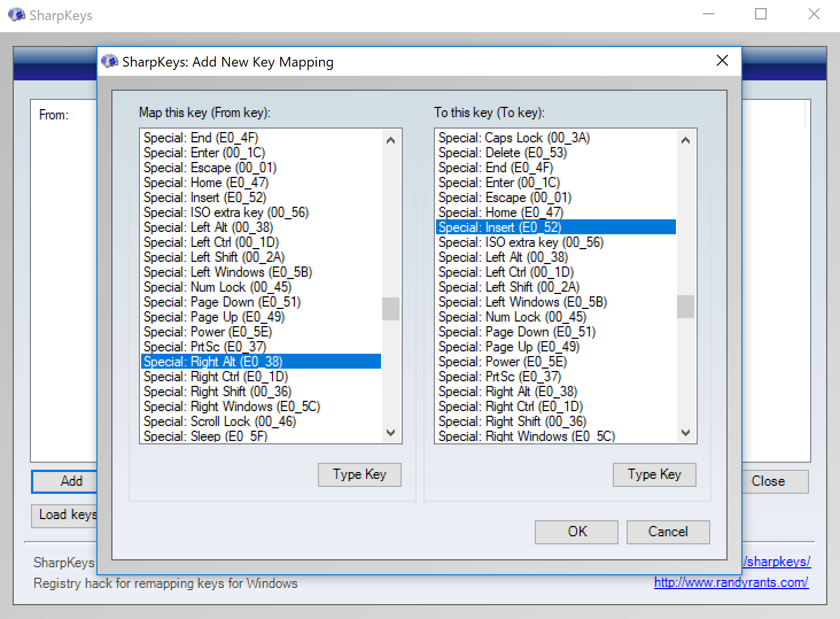Viewport: 840px width, 619px height.
Task: Click the SharpKeys icon in the dialog title bar
Action: coord(109,61)
